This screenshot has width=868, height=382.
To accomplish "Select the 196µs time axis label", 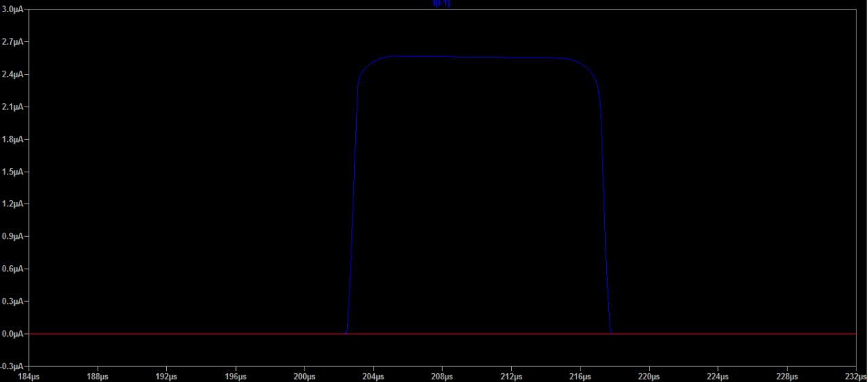I will coord(235,377).
